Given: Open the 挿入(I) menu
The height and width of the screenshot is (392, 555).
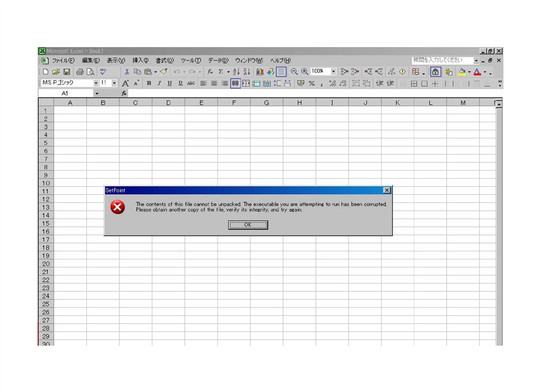Looking at the screenshot, I should coord(140,61).
